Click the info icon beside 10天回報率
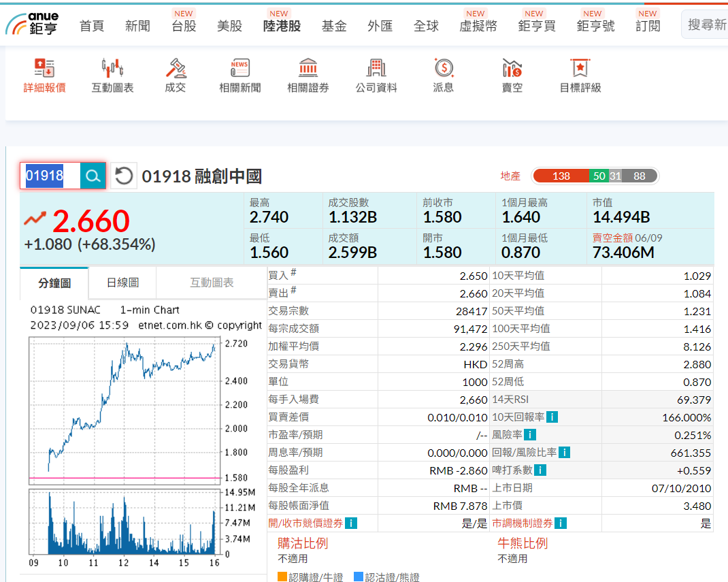Viewport: 728px width, 582px height. coord(552,417)
